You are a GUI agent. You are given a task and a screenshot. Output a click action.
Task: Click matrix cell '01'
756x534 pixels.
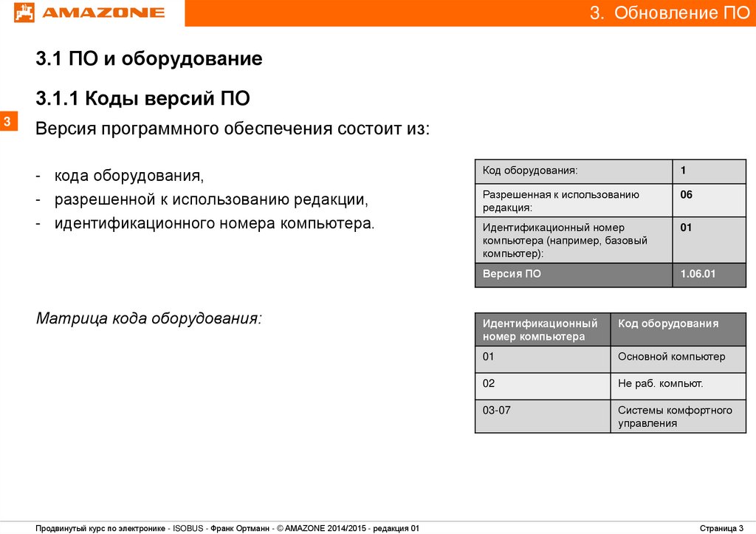(543, 360)
